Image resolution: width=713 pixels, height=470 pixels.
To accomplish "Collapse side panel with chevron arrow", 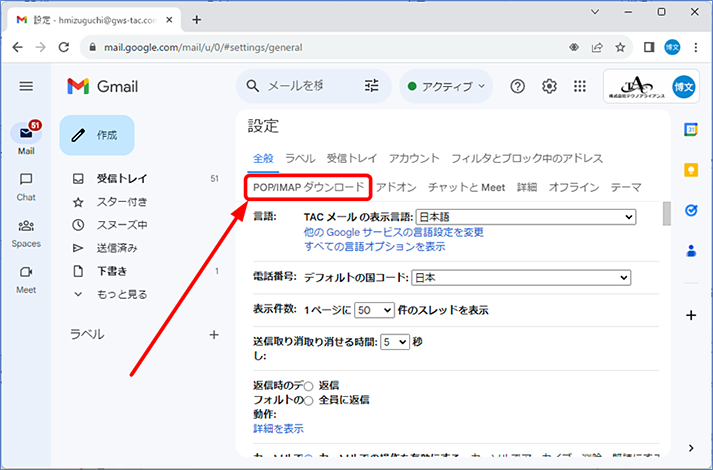I will coord(691,448).
